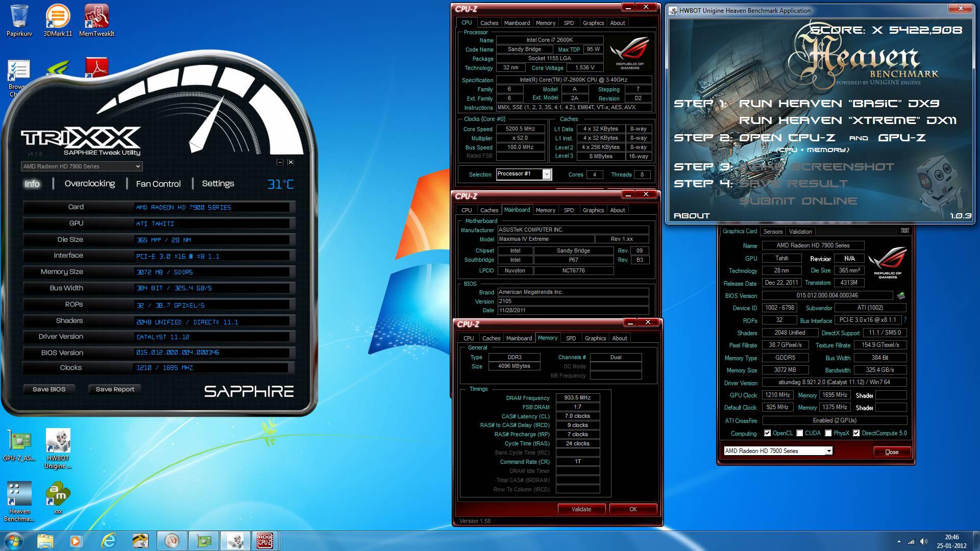This screenshot has height=551, width=980.
Task: Click Save Result step in HWBOT Heaven
Action: pos(793,184)
